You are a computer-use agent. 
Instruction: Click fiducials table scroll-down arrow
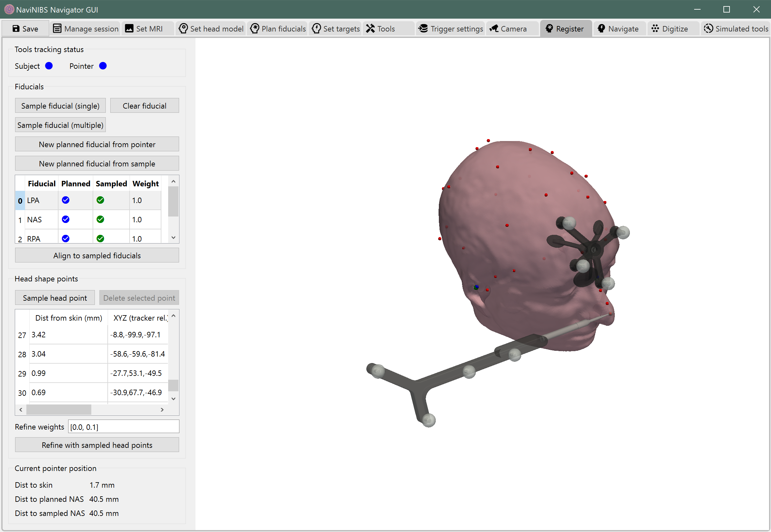click(173, 237)
